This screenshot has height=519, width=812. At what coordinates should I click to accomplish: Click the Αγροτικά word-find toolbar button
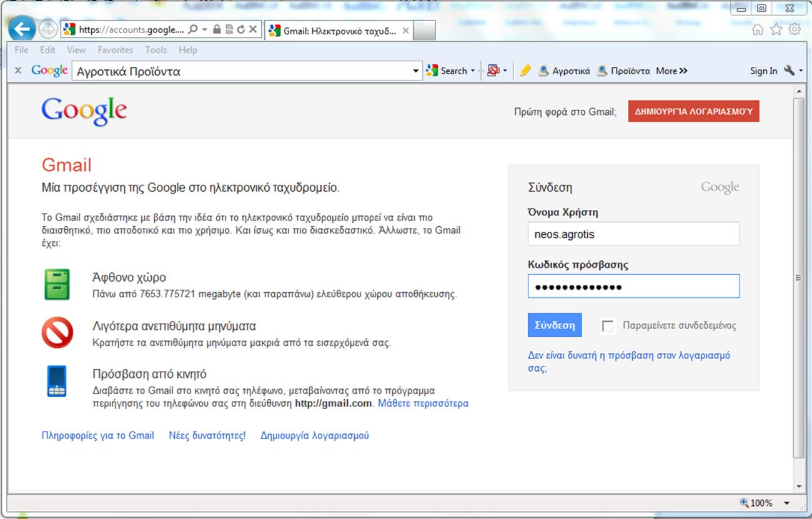(x=564, y=71)
